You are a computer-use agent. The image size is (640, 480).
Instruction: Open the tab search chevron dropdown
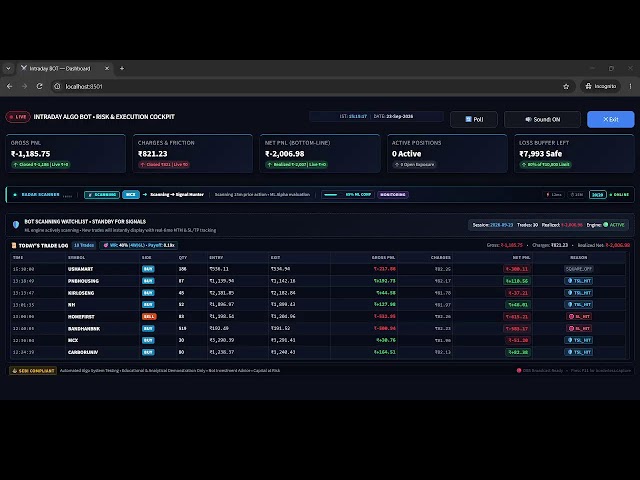pyautogui.click(x=8, y=69)
